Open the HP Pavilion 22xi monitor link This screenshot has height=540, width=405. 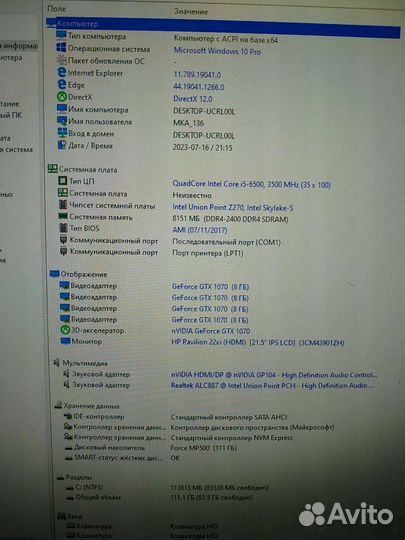point(258,342)
